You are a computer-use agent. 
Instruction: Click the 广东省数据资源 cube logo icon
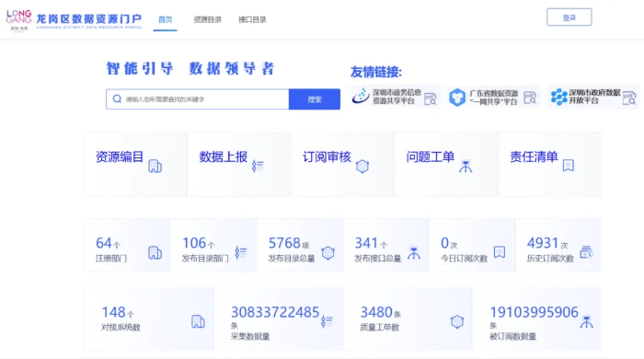pos(457,98)
